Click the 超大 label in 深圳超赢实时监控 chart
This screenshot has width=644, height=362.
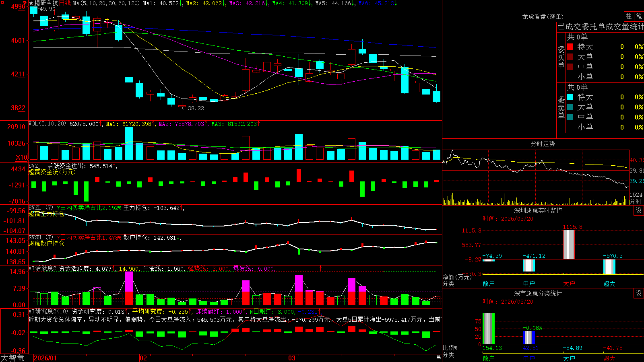[609, 284]
